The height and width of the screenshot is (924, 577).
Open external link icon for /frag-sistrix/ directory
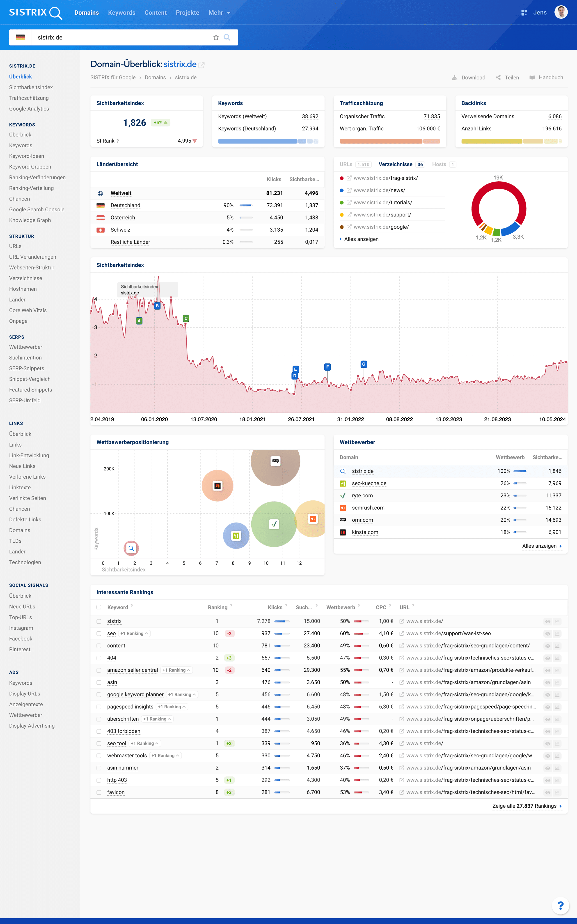click(349, 178)
